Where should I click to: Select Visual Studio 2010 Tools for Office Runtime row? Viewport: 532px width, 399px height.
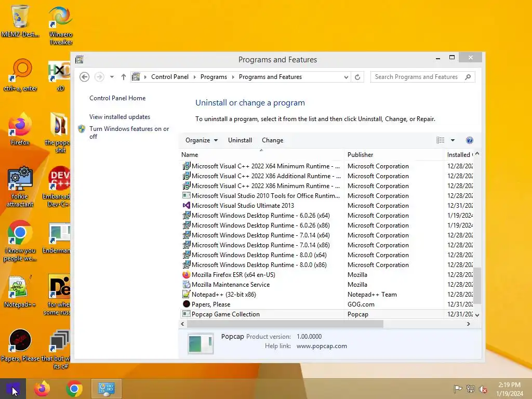click(x=327, y=196)
